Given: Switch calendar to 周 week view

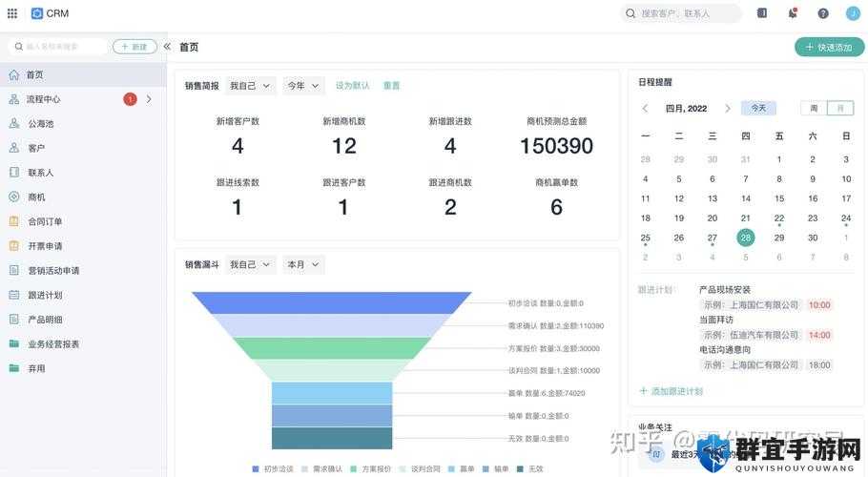Looking at the screenshot, I should (x=814, y=108).
